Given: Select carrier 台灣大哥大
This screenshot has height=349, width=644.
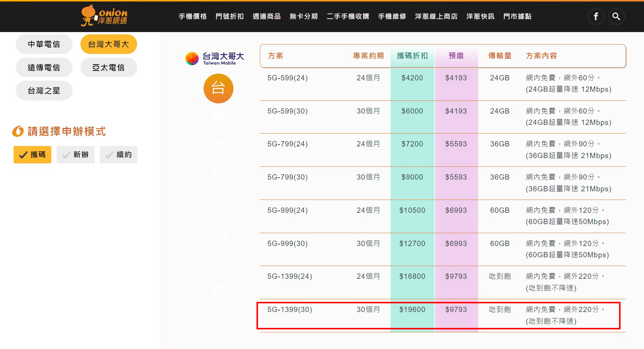Looking at the screenshot, I should point(109,44).
